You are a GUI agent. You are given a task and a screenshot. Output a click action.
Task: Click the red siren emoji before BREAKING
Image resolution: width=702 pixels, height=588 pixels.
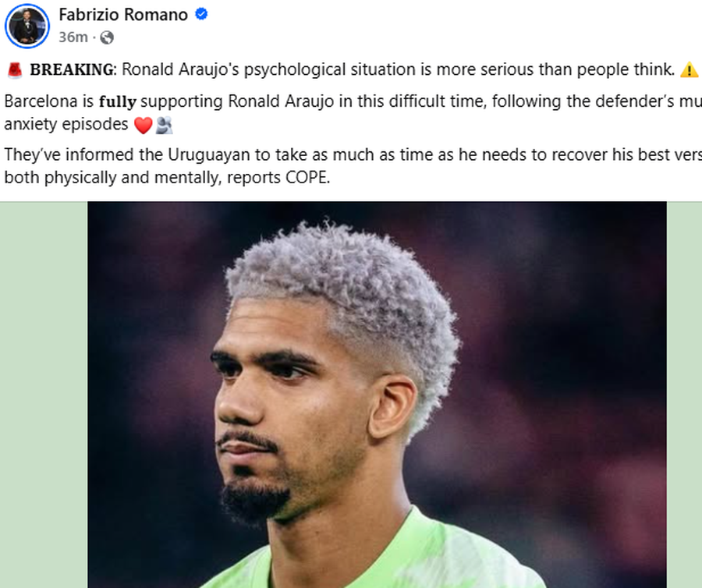[15, 70]
